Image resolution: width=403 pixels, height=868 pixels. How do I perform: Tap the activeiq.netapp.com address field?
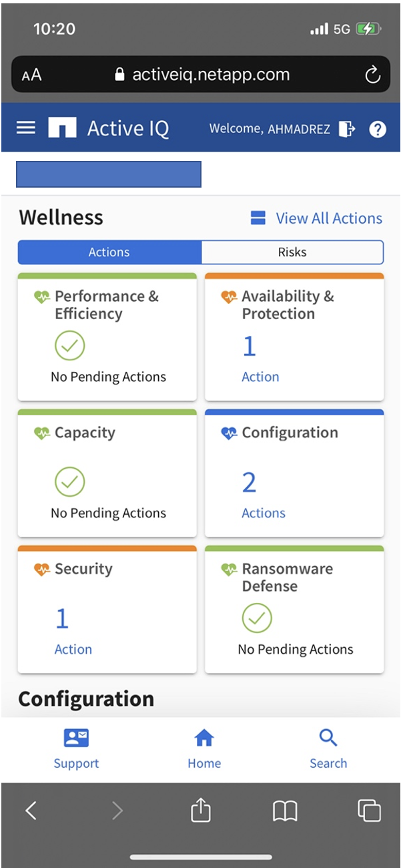pyautogui.click(x=210, y=74)
